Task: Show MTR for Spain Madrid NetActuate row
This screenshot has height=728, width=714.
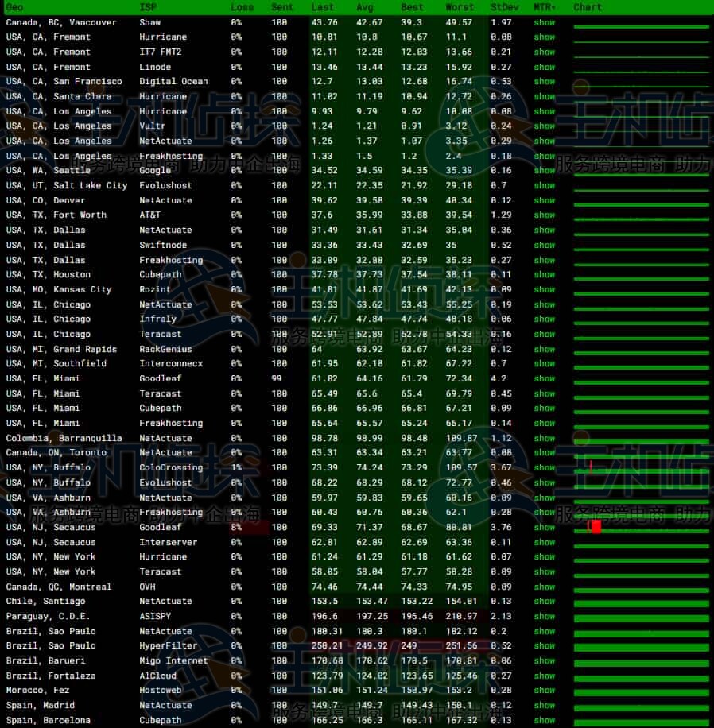Action: [545, 705]
